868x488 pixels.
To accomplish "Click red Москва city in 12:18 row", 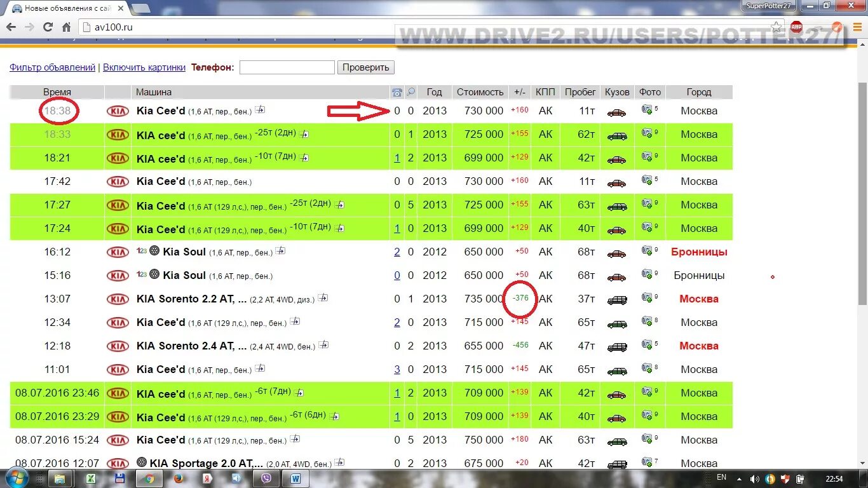I will 699,346.
